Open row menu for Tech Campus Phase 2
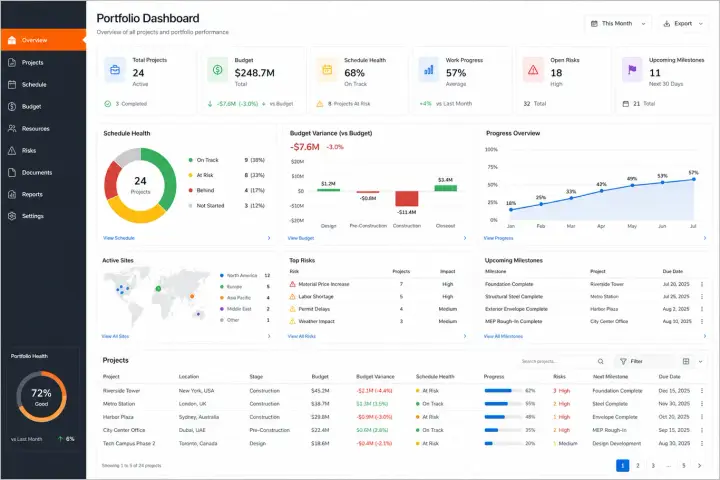 coord(702,443)
